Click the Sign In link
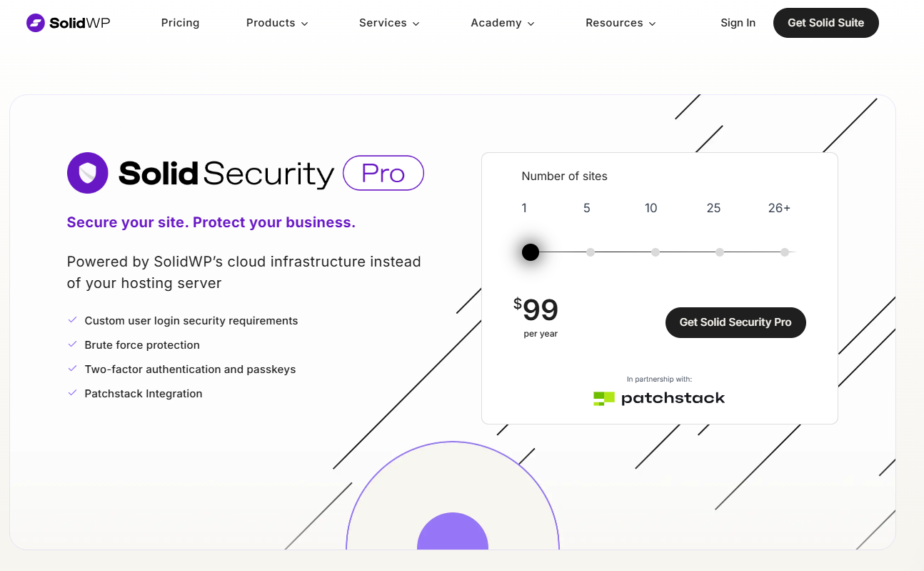The height and width of the screenshot is (571, 924). coord(738,22)
